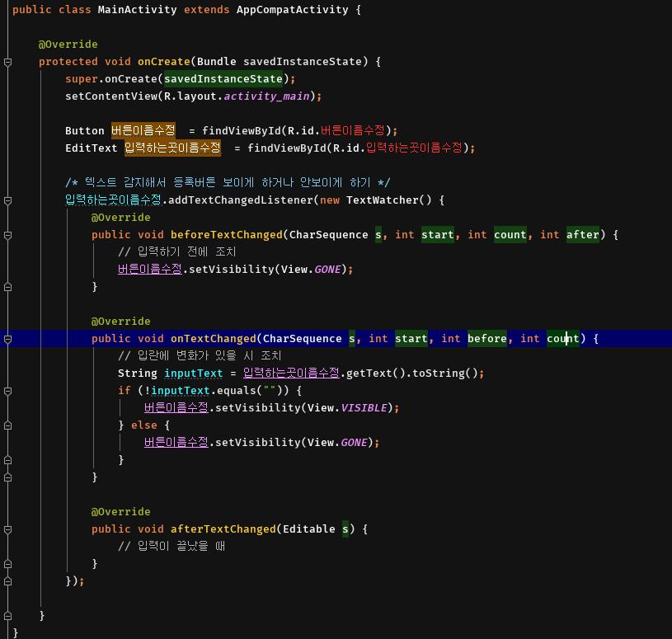Click fold end marker of beforeTextChanged closing brace
672x639 pixels.
7,287
